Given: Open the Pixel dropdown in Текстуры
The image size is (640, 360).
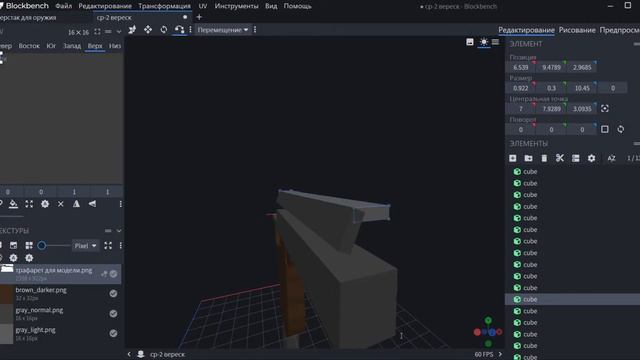Looking at the screenshot, I should click(x=85, y=246).
